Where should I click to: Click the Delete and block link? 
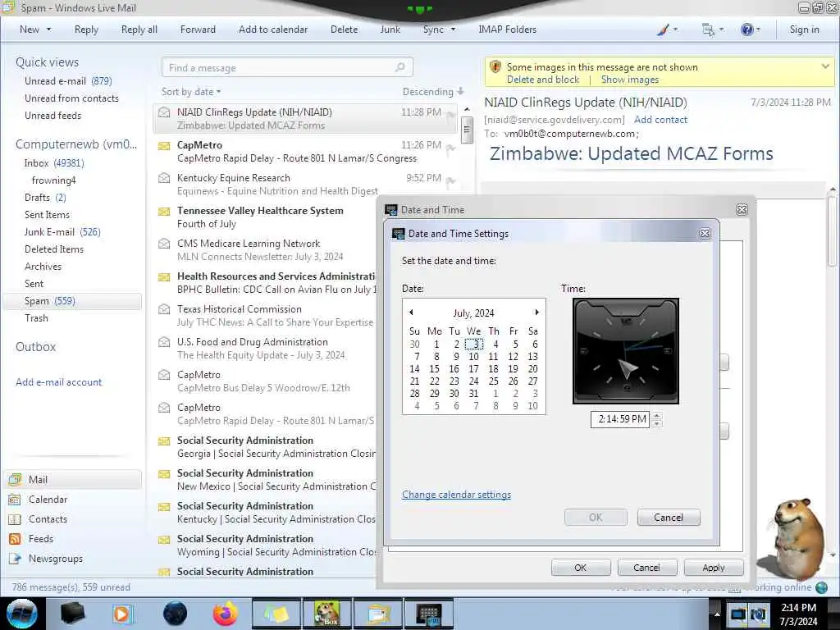(543, 80)
